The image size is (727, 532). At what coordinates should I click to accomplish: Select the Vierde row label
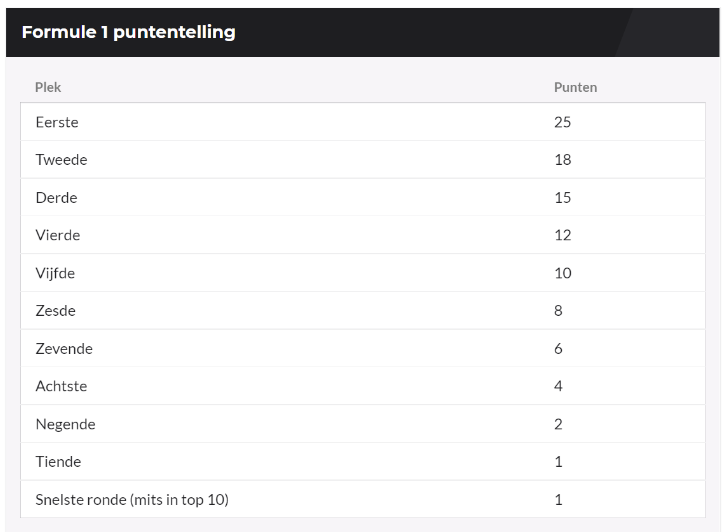click(x=58, y=235)
